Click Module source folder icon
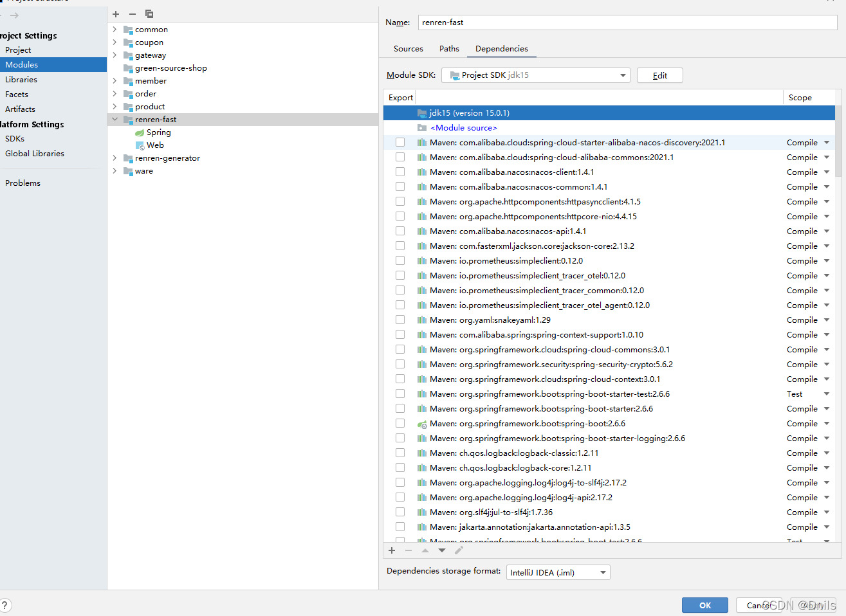This screenshot has height=616, width=846. tap(422, 128)
